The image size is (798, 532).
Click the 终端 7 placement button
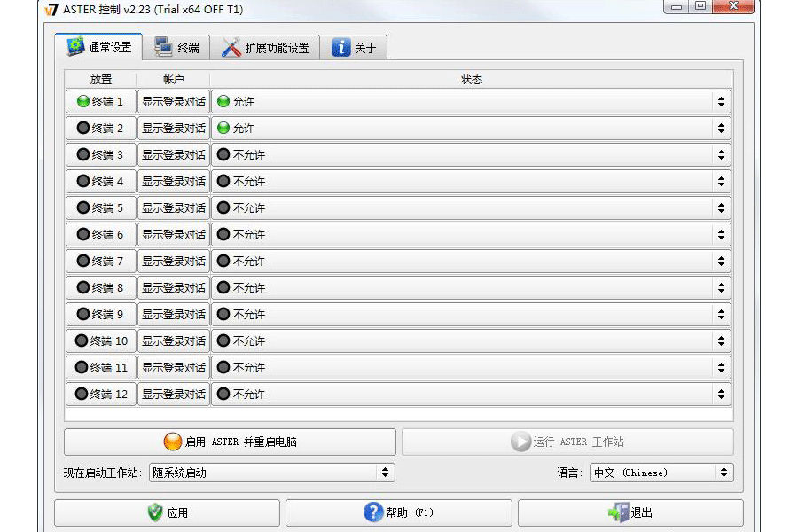(101, 261)
